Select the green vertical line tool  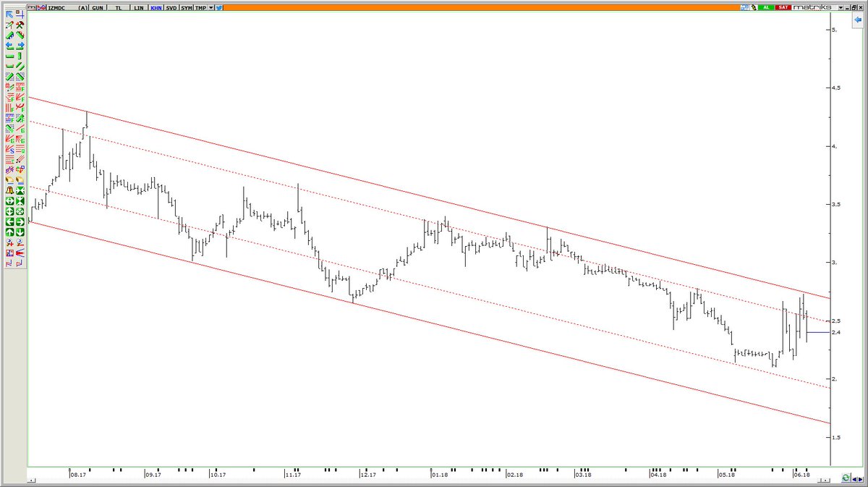(20, 56)
